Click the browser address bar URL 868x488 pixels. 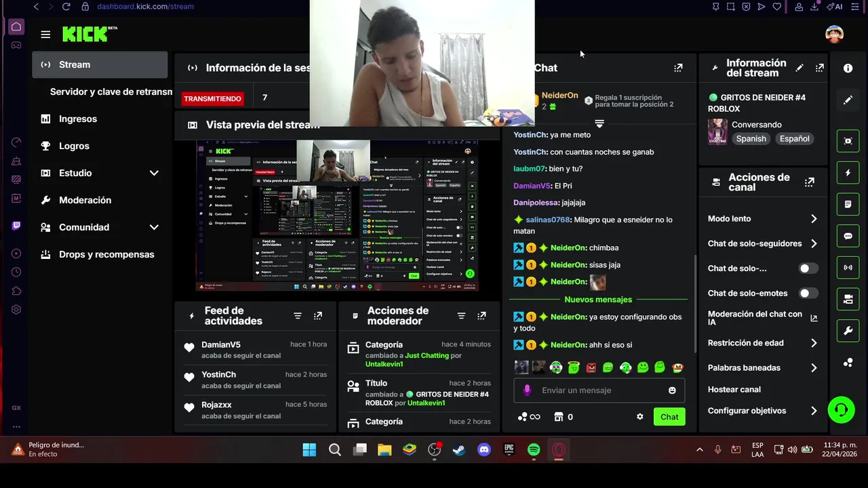(x=145, y=6)
